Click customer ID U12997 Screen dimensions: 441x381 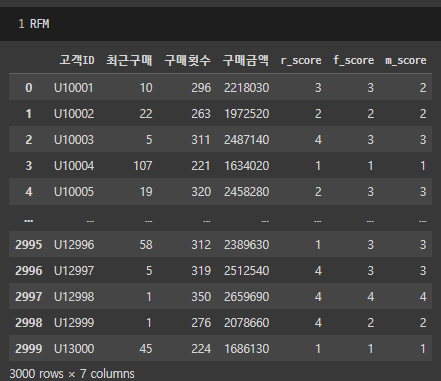tap(74, 271)
